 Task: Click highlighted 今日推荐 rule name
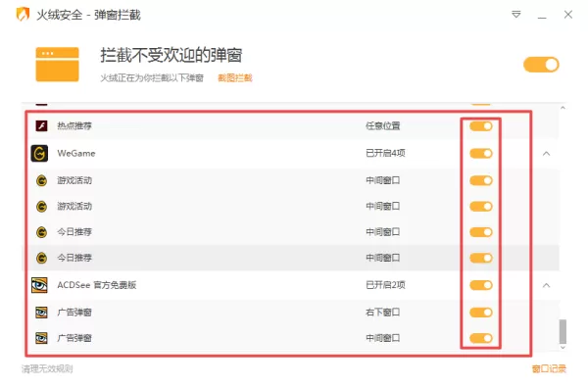pos(74,258)
